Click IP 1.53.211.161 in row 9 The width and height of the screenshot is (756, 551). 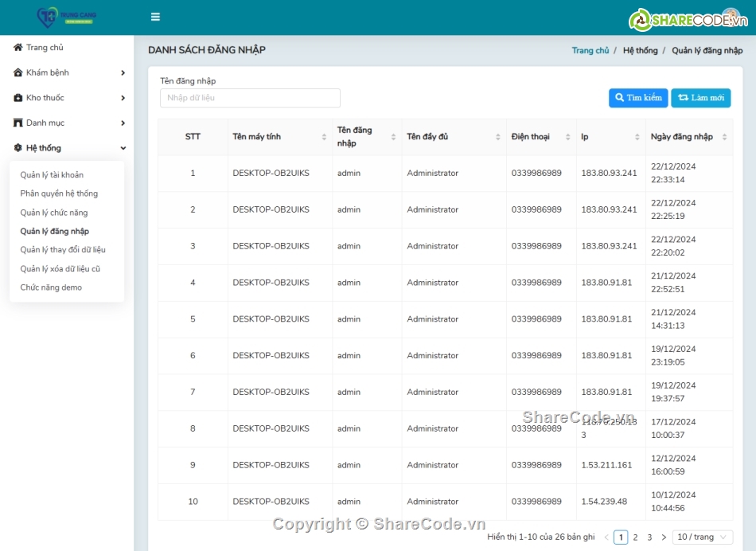click(x=606, y=465)
